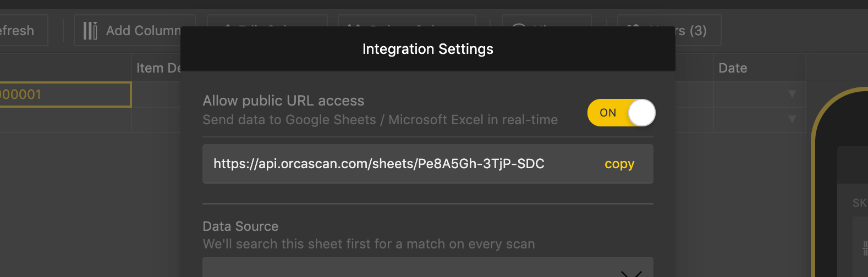Image resolution: width=868 pixels, height=277 pixels.
Task: Click the Item Description column header
Action: coord(157,68)
